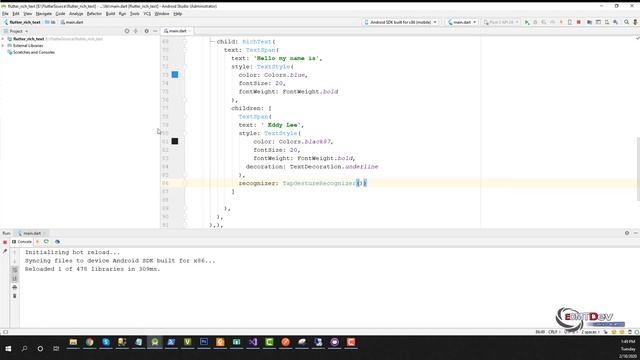This screenshot has width=640, height=360.
Task: Click the Visual Studio icon in taskbar
Action: (253, 342)
